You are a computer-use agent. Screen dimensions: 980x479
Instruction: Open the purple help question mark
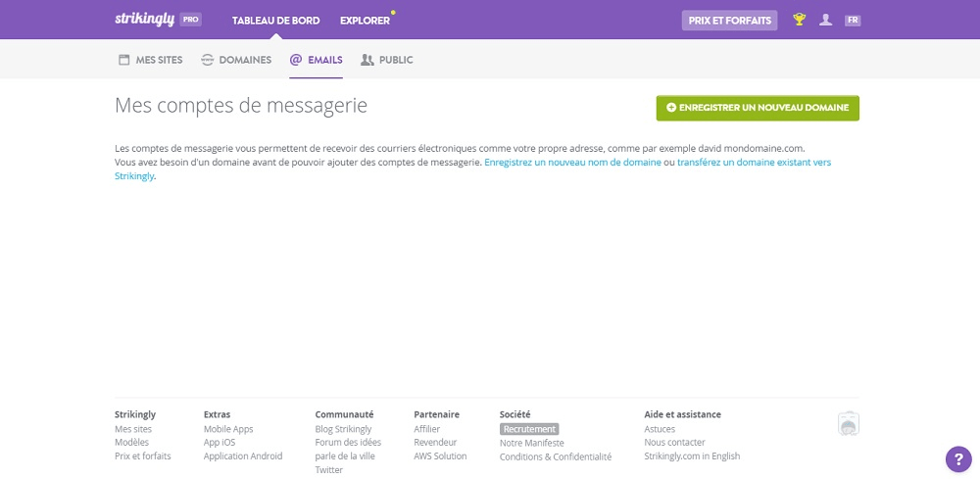point(958,459)
